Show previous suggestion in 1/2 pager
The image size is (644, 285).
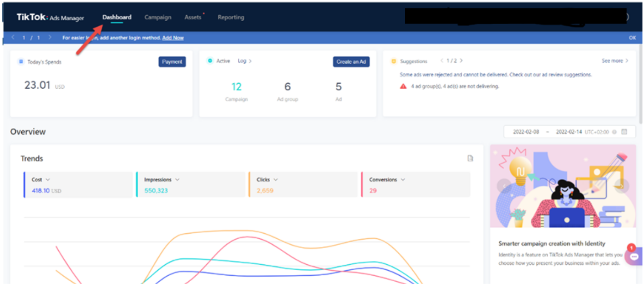[442, 61]
